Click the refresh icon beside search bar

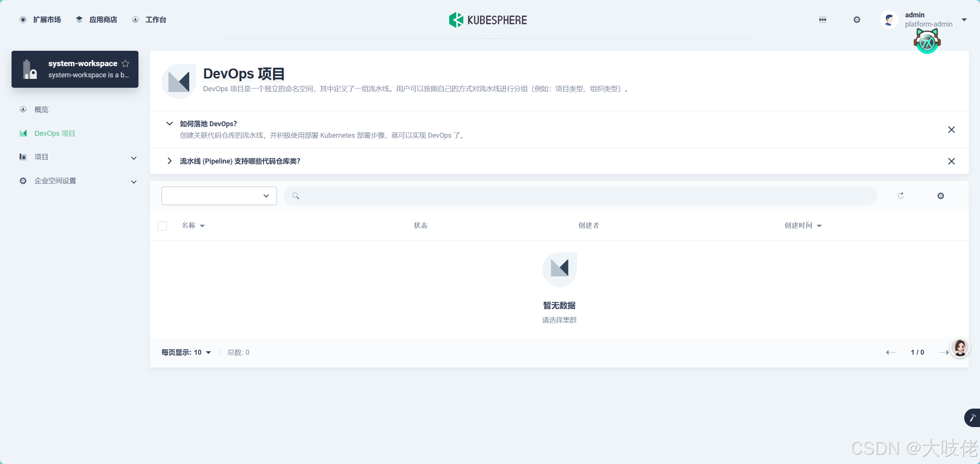901,196
